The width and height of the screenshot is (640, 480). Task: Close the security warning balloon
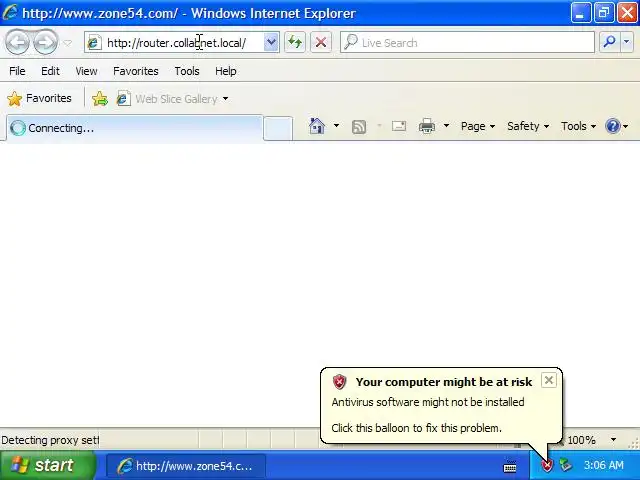click(549, 380)
